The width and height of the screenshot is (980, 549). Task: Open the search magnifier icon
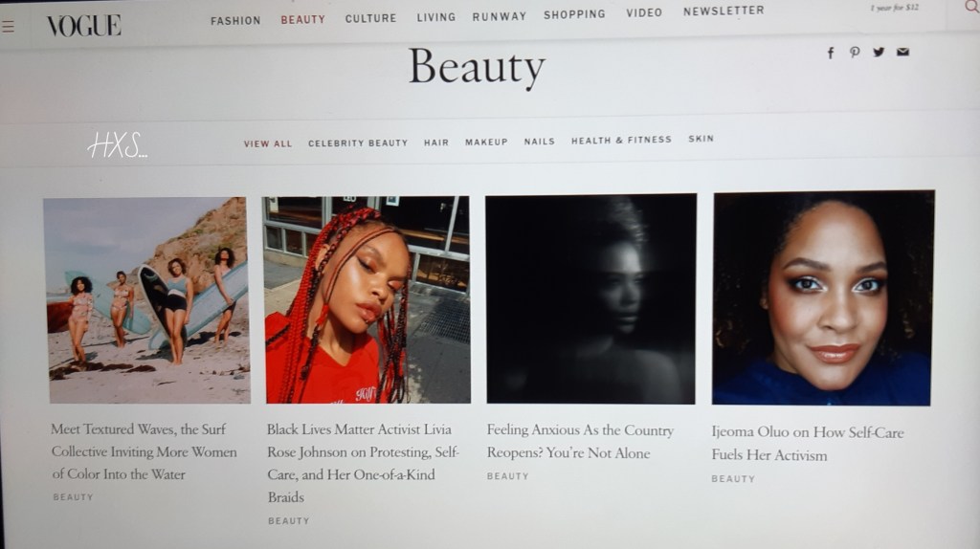pos(972,7)
